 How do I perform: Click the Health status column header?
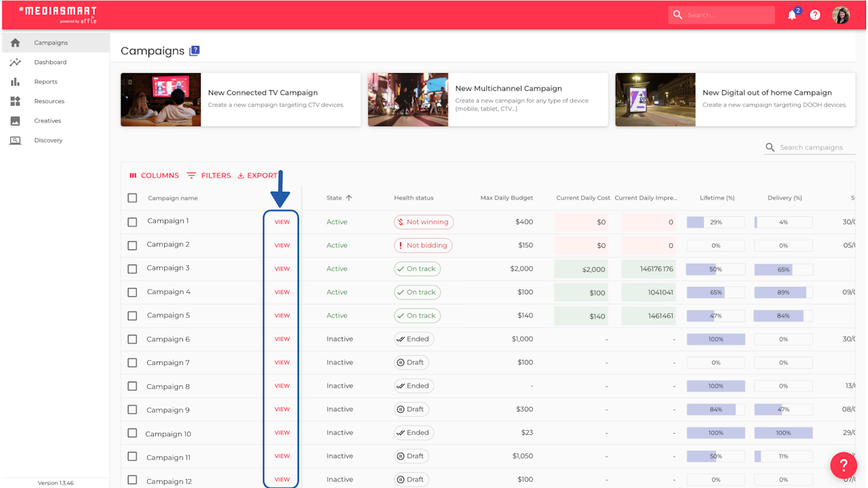click(414, 198)
